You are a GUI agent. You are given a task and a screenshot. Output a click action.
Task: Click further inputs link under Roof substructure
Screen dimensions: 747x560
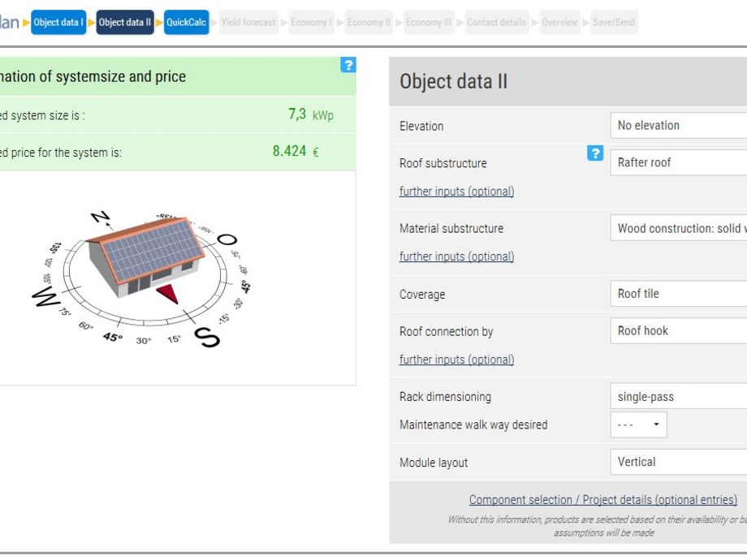click(x=456, y=192)
